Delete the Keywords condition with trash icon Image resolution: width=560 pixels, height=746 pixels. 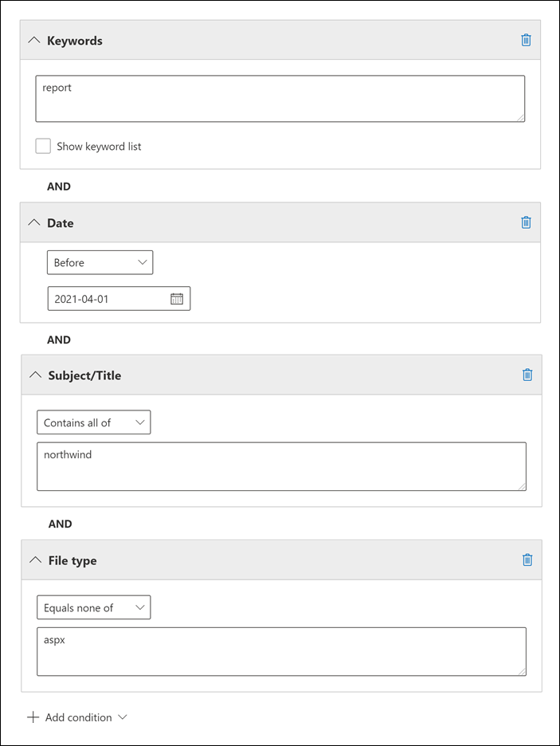(526, 40)
